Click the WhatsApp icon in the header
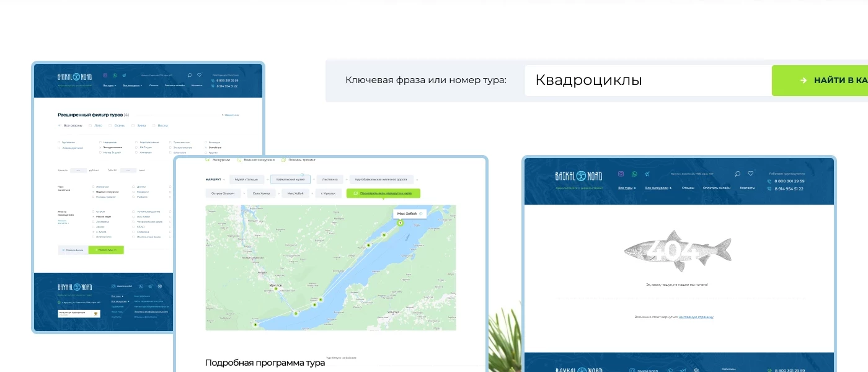868x372 pixels. tap(634, 174)
